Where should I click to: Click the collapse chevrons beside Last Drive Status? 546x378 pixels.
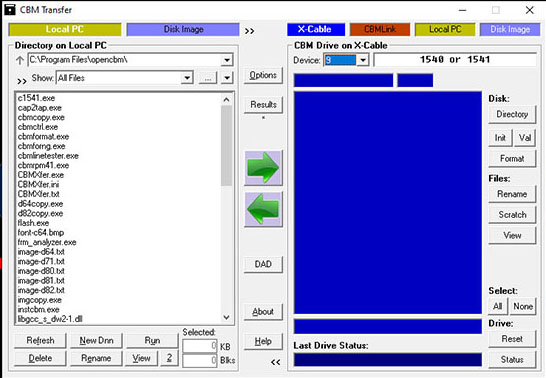(x=275, y=362)
